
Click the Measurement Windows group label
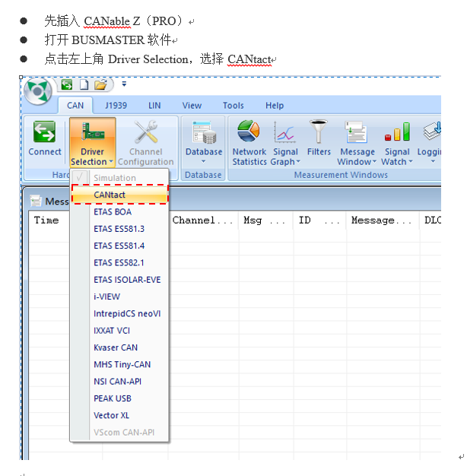point(341,175)
